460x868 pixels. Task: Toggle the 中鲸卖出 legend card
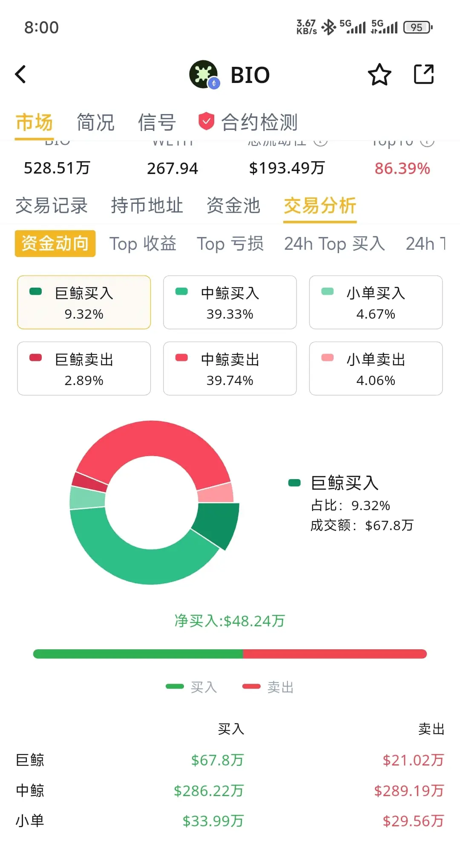point(230,368)
